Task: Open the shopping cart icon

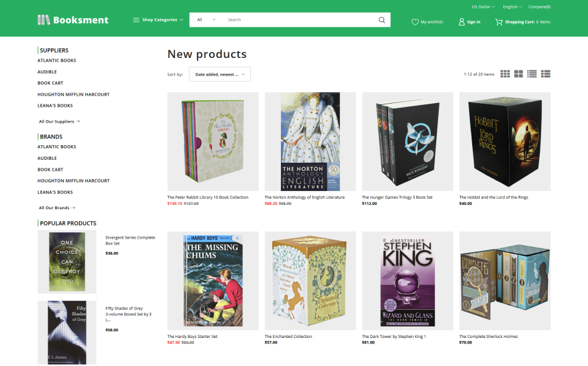Action: [499, 22]
